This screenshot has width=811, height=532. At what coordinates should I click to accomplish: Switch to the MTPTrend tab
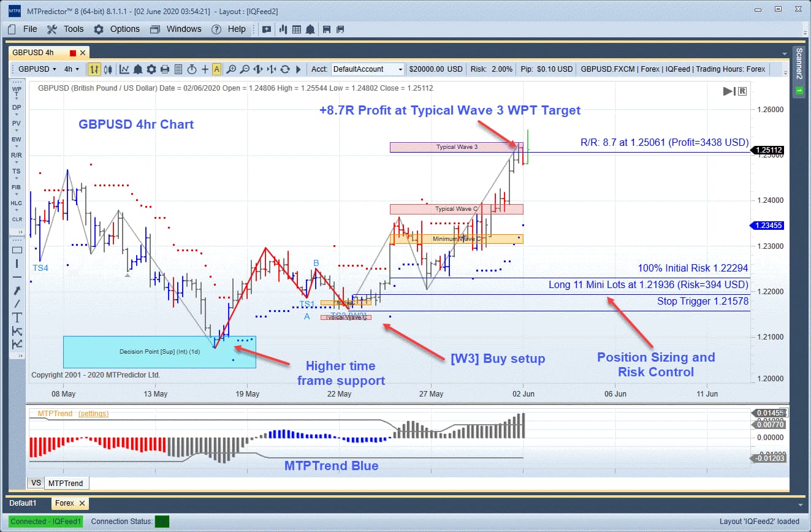[x=66, y=483]
